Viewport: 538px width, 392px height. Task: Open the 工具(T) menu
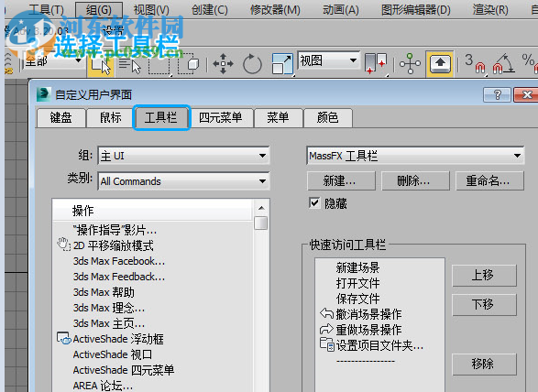coord(46,10)
